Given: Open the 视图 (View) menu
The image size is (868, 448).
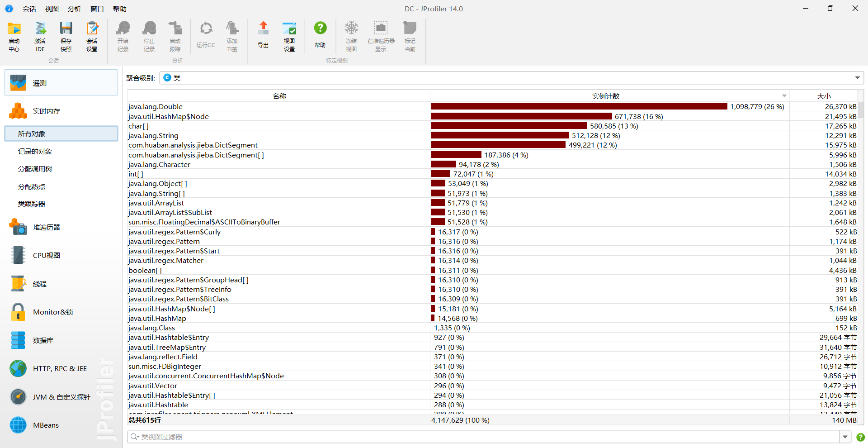Looking at the screenshot, I should tap(52, 9).
